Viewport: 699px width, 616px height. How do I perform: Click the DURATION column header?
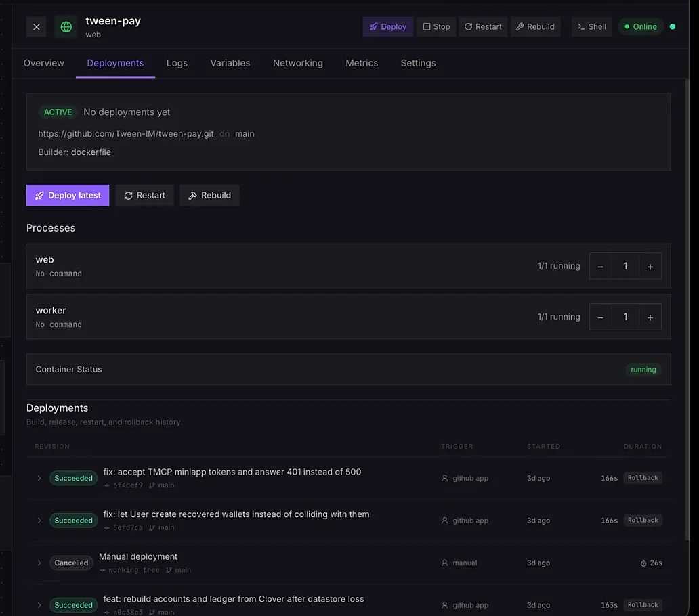click(643, 447)
